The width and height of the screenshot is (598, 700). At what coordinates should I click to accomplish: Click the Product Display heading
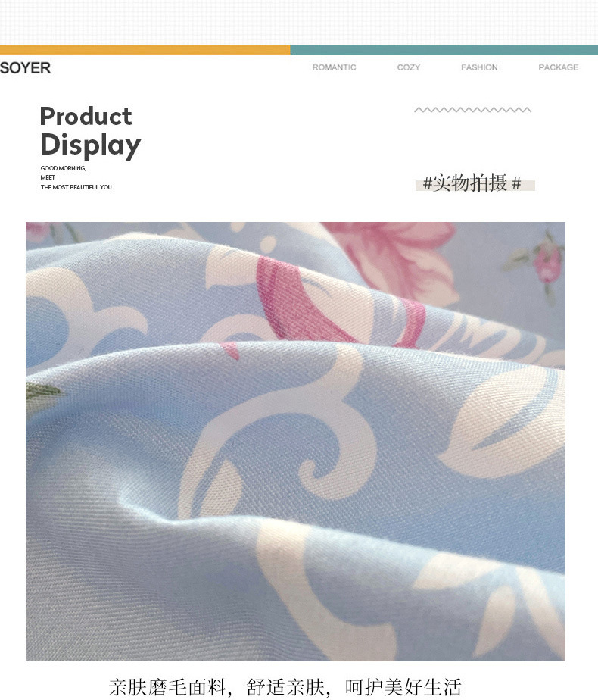pyautogui.click(x=90, y=132)
